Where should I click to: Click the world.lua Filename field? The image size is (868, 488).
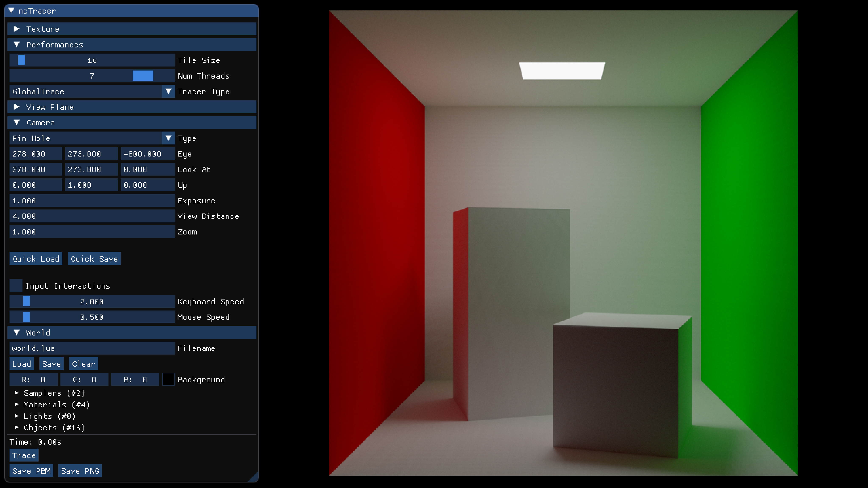pyautogui.click(x=92, y=348)
